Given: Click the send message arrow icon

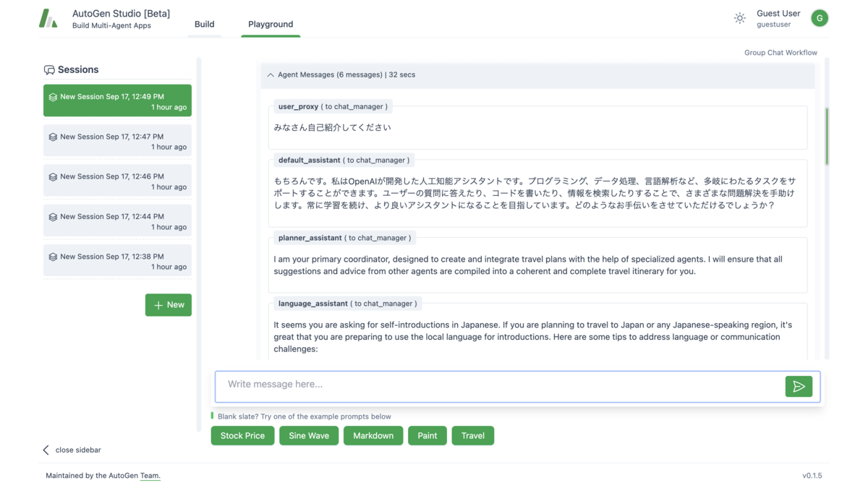Looking at the screenshot, I should point(799,387).
